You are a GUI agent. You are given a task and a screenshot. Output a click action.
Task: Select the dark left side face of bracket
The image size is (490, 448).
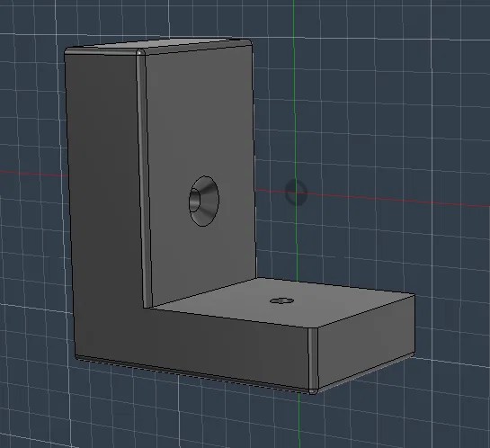[103, 203]
